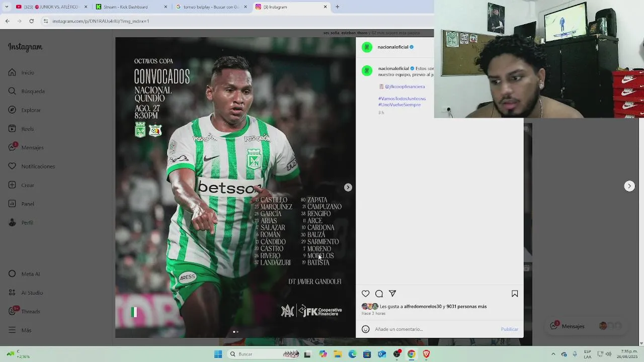Open Outlook from taskbar
This screenshot has width=644, height=362.
pyautogui.click(x=382, y=354)
